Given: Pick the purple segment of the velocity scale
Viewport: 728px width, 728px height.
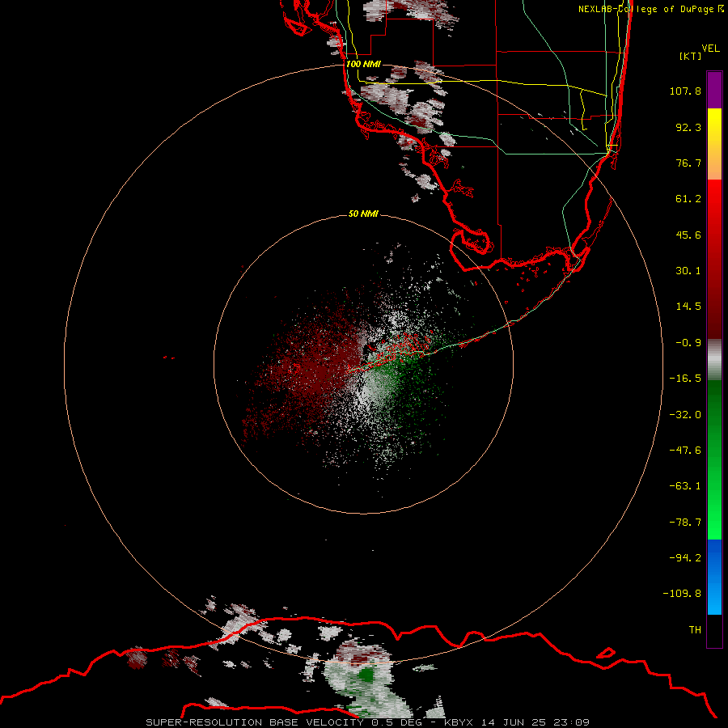Looking at the screenshot, I should 714,90.
